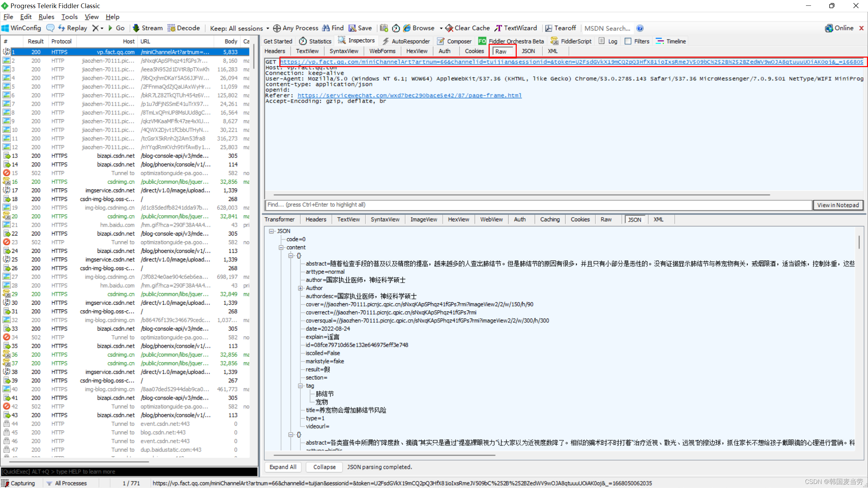Select request Cookies inspector tab
The height and width of the screenshot is (488, 868).
pos(474,51)
